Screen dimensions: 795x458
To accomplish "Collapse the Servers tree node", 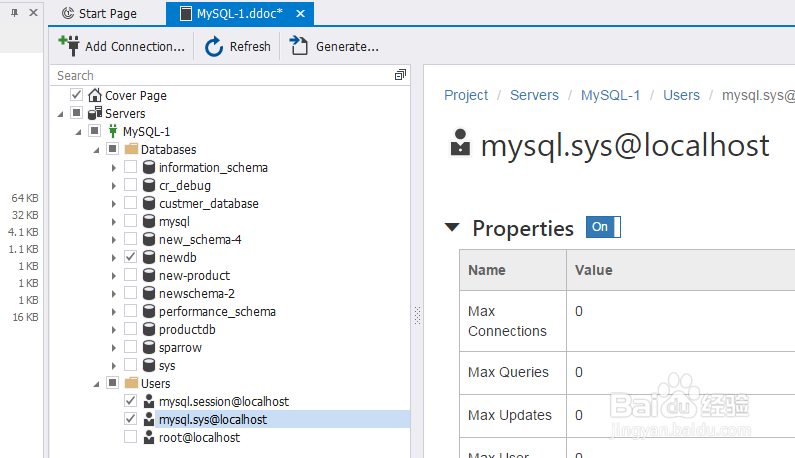I will pos(60,114).
